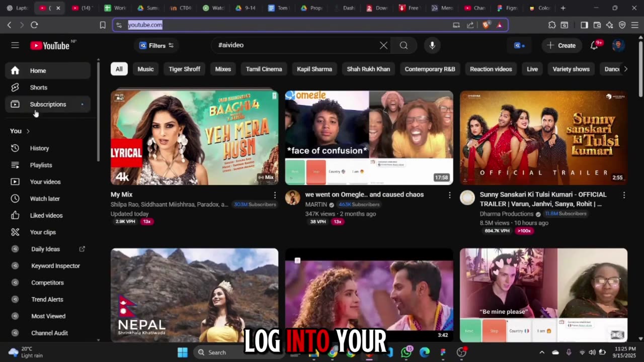Open Sunny Sanskari trailer thumbnail
This screenshot has width=644, height=362.
tap(543, 138)
